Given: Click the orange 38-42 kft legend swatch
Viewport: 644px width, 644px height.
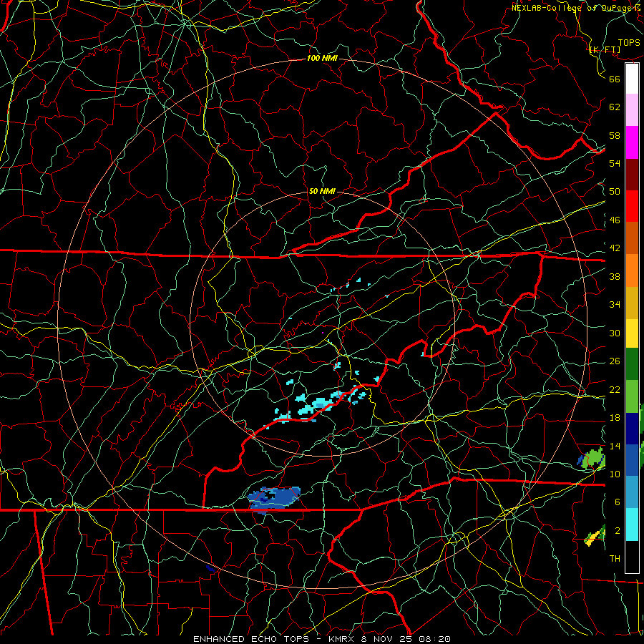Looking at the screenshot, I should 632,270.
